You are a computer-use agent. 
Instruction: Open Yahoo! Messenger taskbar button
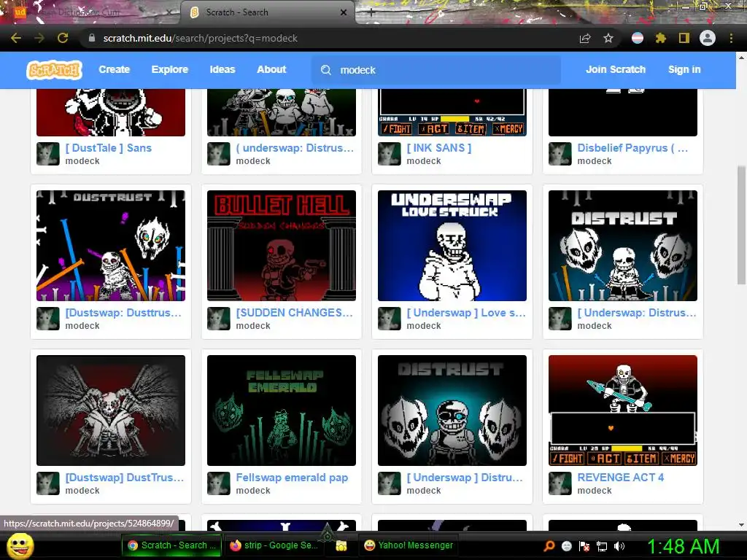pyautogui.click(x=409, y=545)
